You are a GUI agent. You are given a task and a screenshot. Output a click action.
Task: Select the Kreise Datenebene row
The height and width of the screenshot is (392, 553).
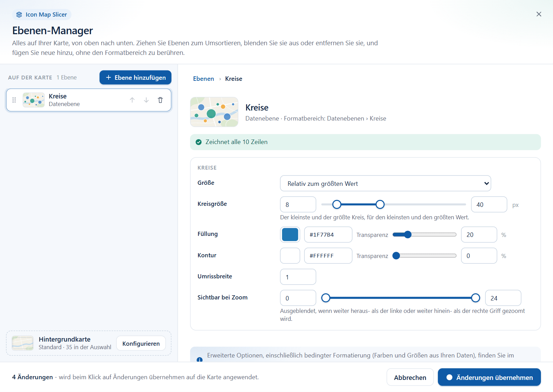pos(89,100)
